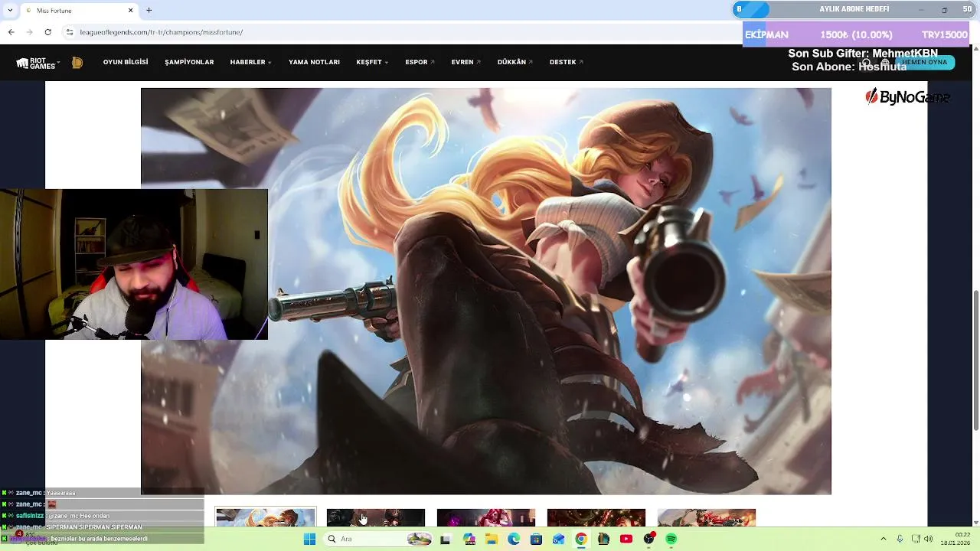Select the fourth red skin thumbnail
Screen dimensions: 980x551
(x=596, y=517)
